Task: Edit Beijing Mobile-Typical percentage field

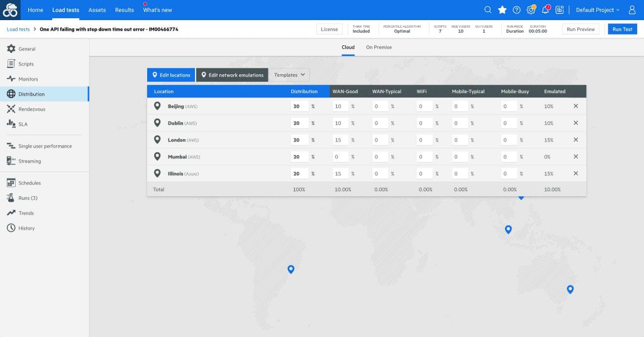Action: coord(460,106)
